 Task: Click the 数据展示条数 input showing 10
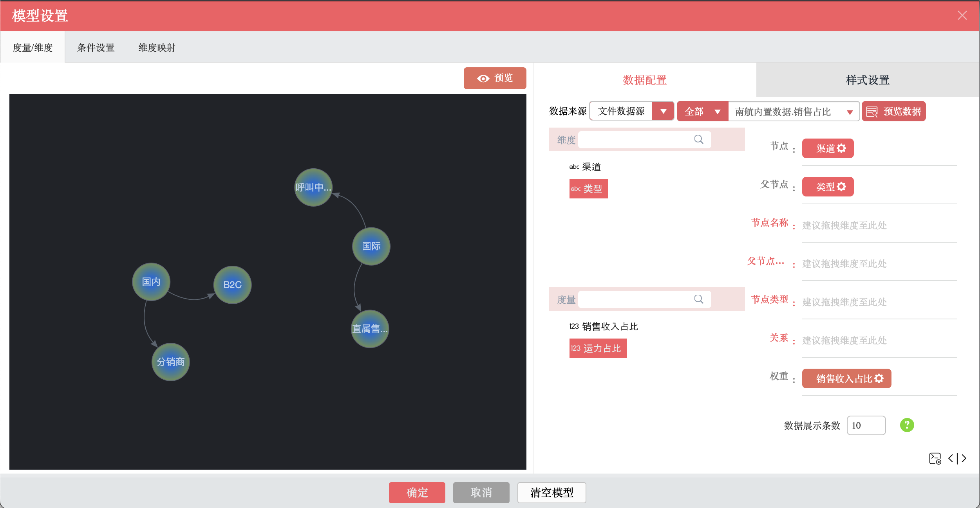(866, 425)
